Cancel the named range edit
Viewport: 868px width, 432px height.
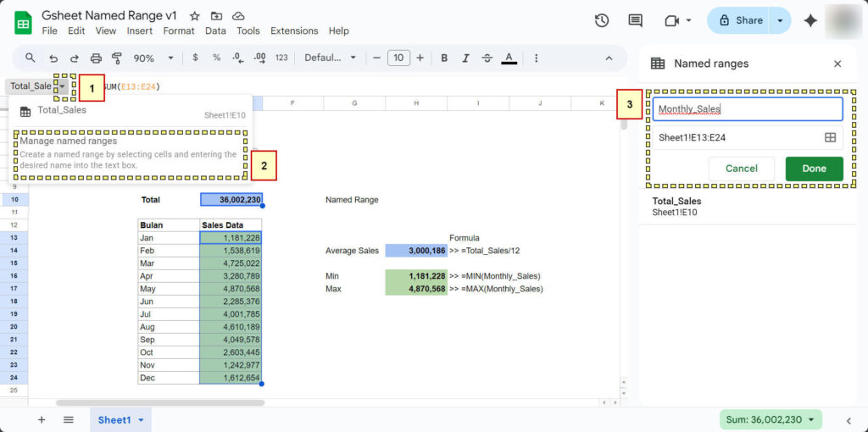pyautogui.click(x=741, y=169)
